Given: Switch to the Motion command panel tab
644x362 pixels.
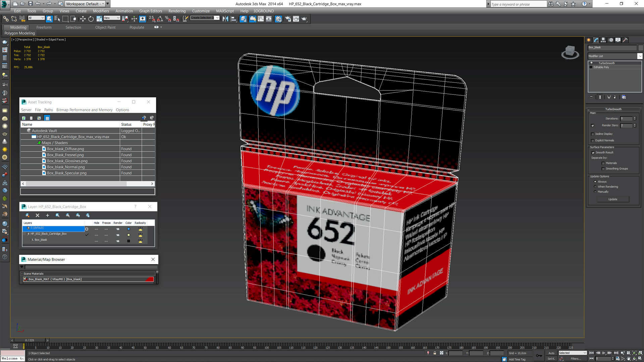Looking at the screenshot, I should (x=611, y=40).
